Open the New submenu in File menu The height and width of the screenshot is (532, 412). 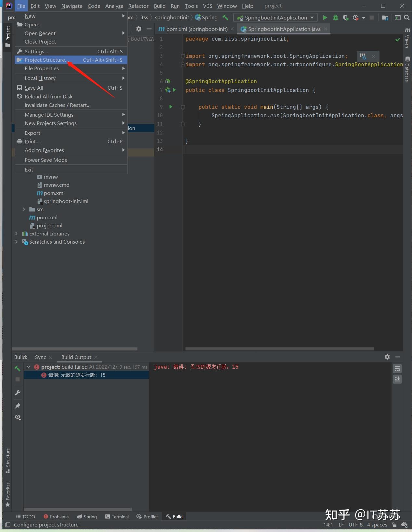pos(71,16)
